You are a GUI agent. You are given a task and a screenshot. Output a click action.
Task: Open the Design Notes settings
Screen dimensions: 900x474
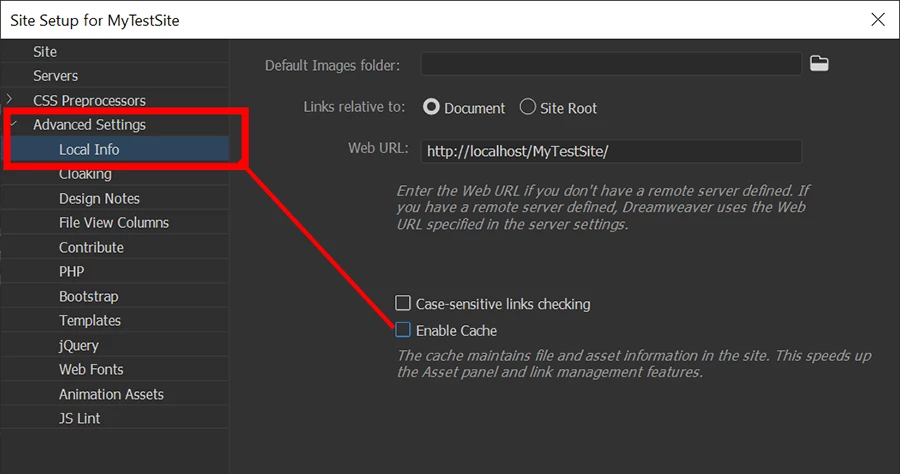pyautogui.click(x=99, y=199)
